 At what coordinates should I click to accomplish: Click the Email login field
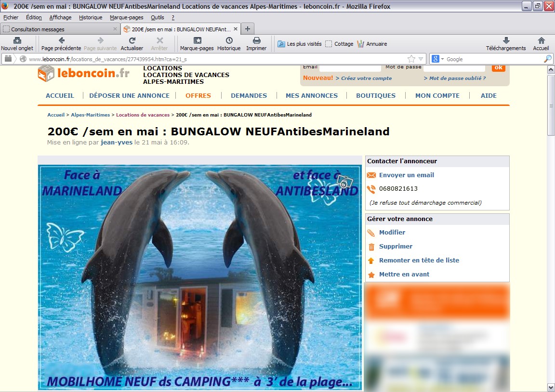350,68
